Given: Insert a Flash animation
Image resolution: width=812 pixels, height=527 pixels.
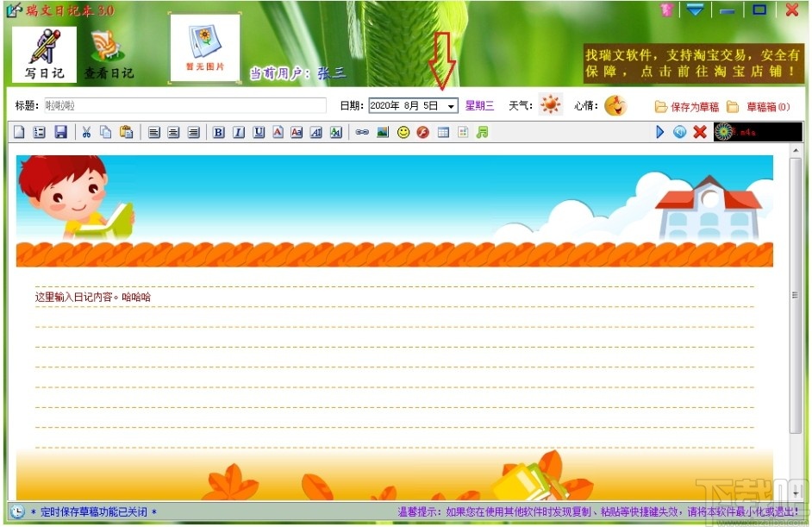Looking at the screenshot, I should click(423, 132).
